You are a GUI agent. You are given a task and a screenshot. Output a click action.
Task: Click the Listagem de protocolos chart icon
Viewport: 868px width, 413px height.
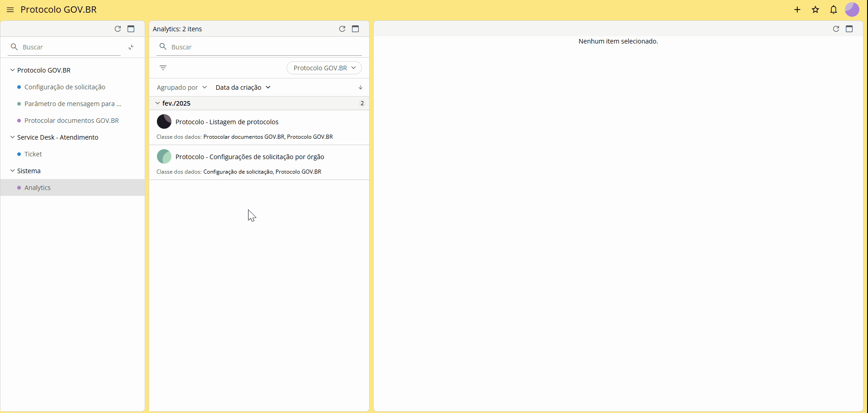[x=164, y=121]
